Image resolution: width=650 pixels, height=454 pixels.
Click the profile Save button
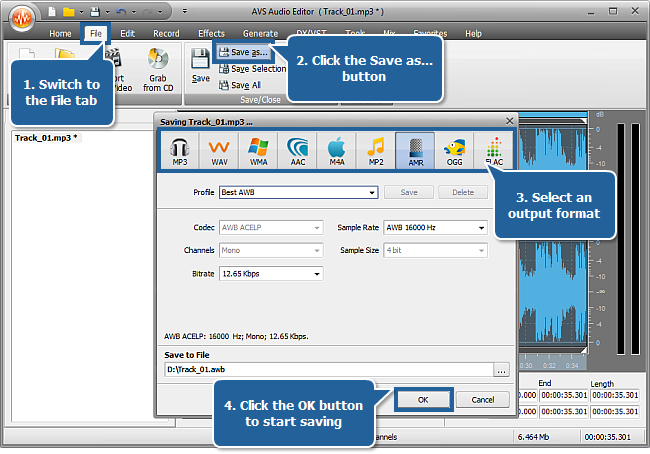(x=409, y=192)
